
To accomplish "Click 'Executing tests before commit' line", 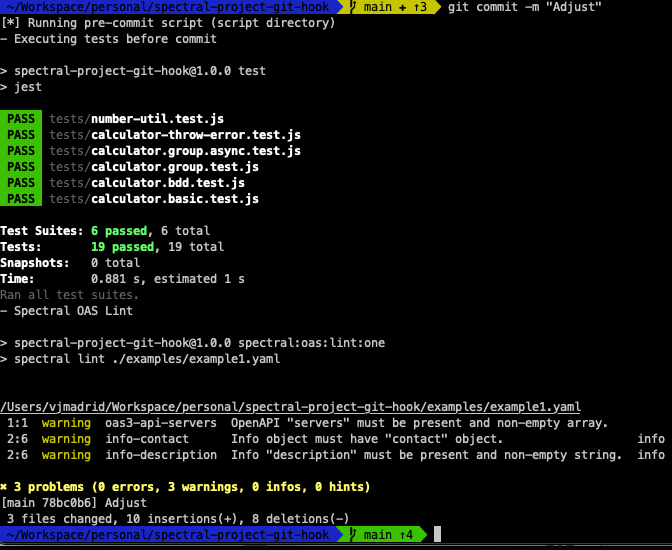I will (x=108, y=39).
